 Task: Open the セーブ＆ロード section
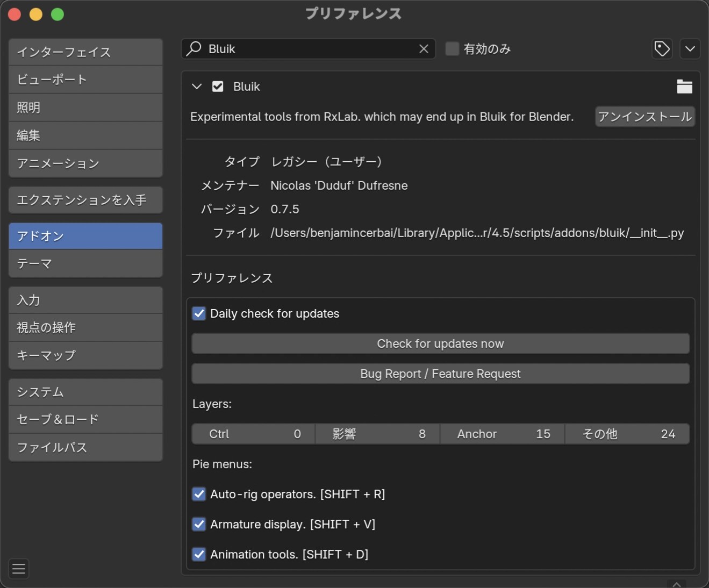[x=85, y=419]
